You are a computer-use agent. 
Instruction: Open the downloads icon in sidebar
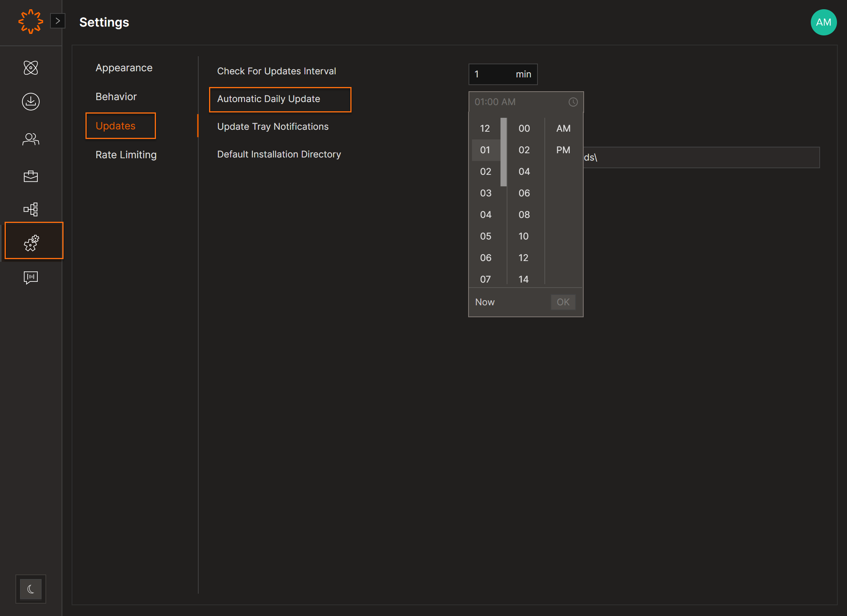[x=31, y=102]
